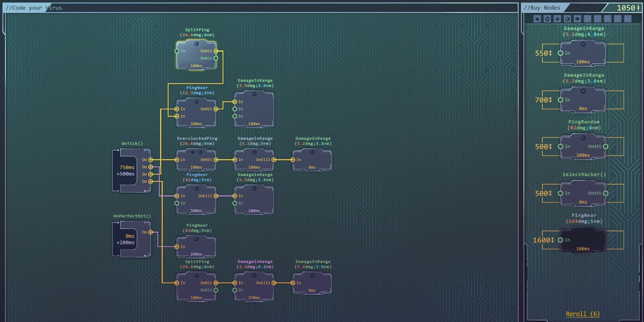The height and width of the screenshot is (322, 644).
Task: Click the connected OnHit port on highlighted SplitPing
Action: coord(216,51)
